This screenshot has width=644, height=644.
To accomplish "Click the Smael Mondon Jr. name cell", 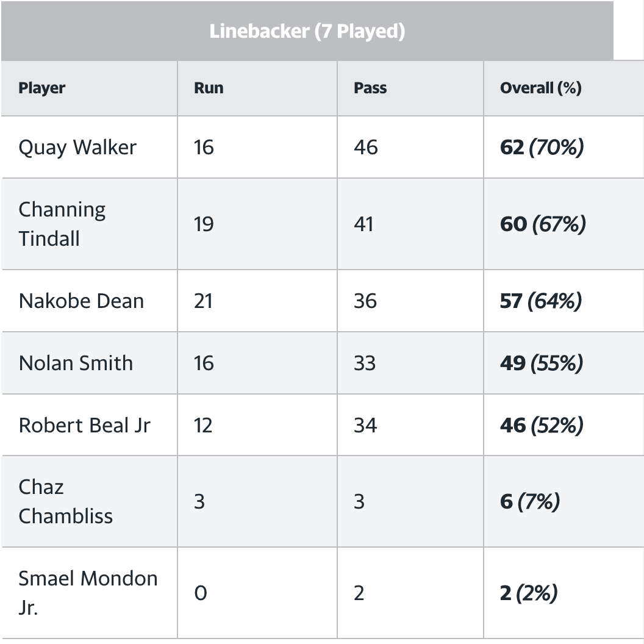I will click(x=88, y=593).
